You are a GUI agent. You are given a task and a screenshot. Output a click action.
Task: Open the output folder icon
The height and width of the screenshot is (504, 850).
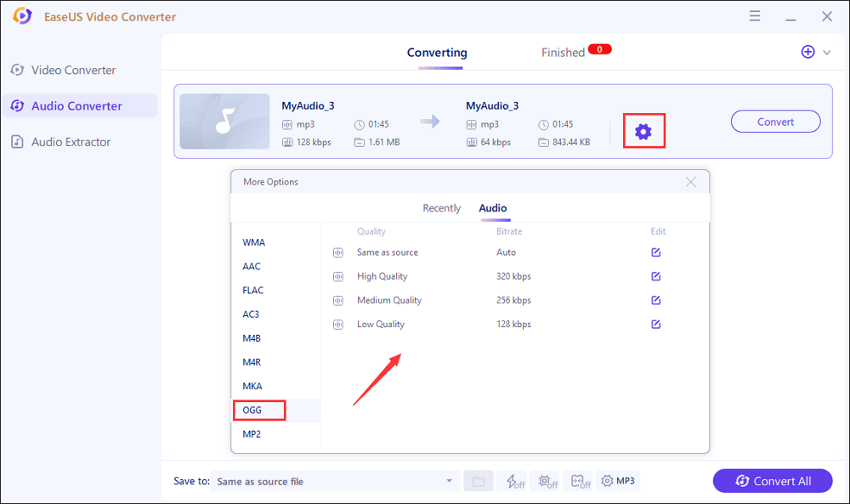tap(478, 481)
